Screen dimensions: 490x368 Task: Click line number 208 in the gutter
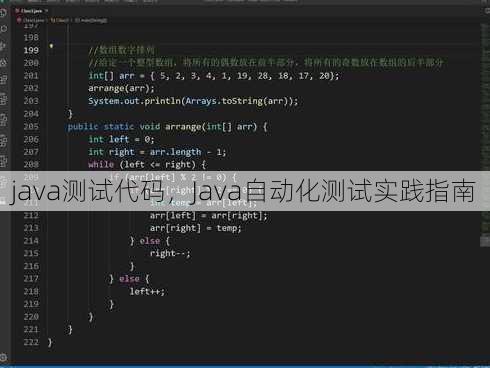(31, 165)
